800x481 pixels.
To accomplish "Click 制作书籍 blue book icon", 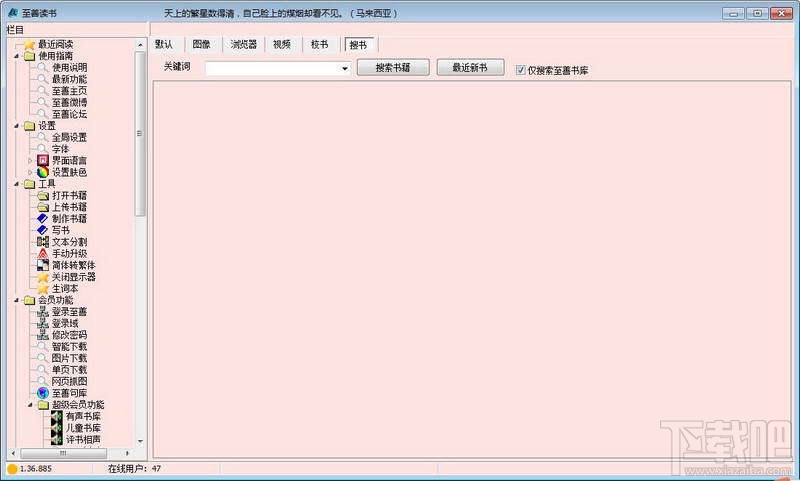I will [x=43, y=219].
